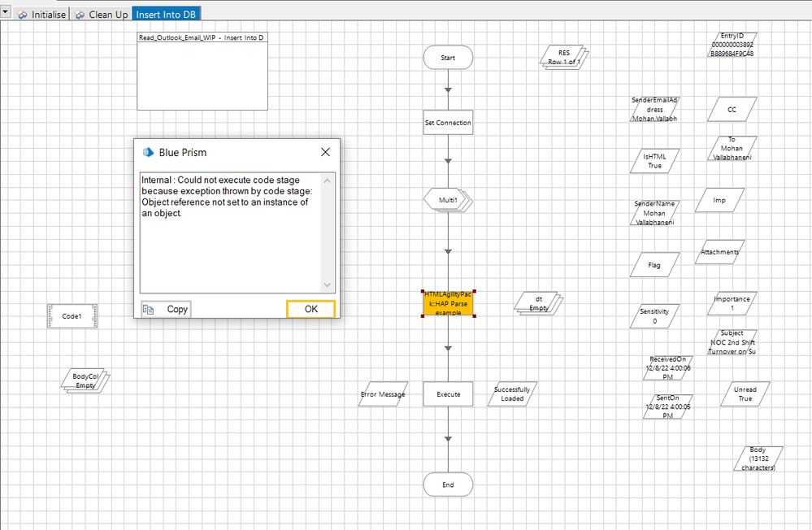Select the Insert Into DB tab
The image size is (812, 530).
[x=166, y=15]
